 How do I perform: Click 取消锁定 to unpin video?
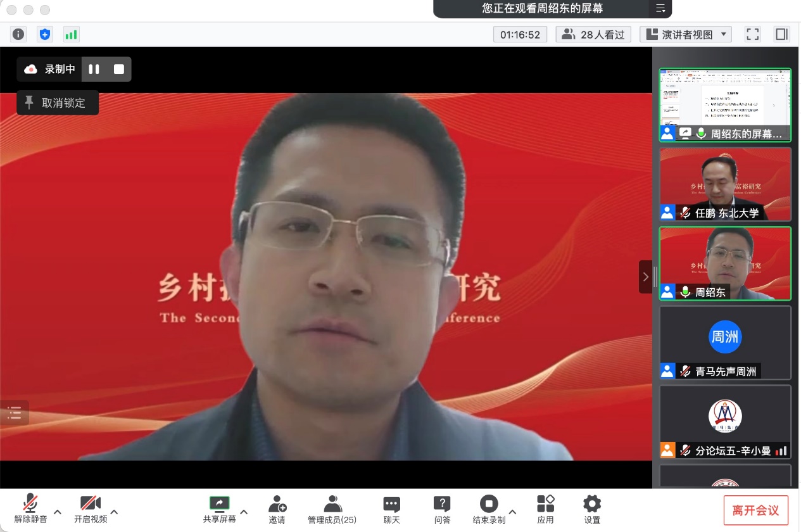pos(58,103)
